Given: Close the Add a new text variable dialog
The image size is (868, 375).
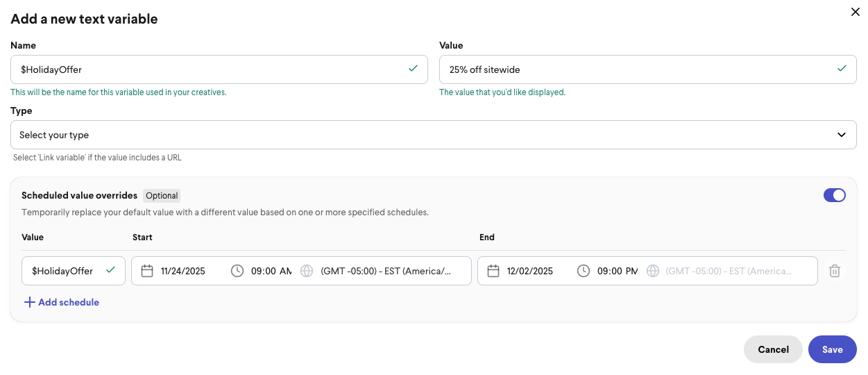Looking at the screenshot, I should click(x=855, y=12).
